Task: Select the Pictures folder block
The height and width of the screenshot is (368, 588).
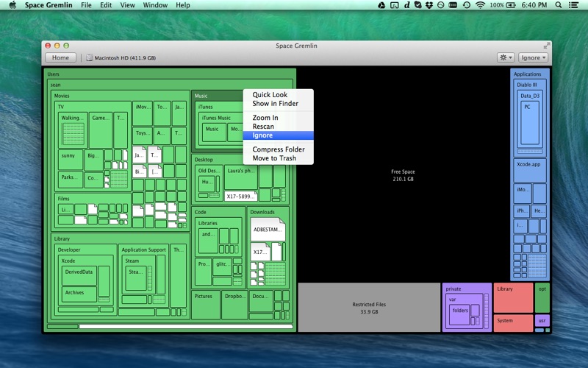Action: (x=206, y=305)
